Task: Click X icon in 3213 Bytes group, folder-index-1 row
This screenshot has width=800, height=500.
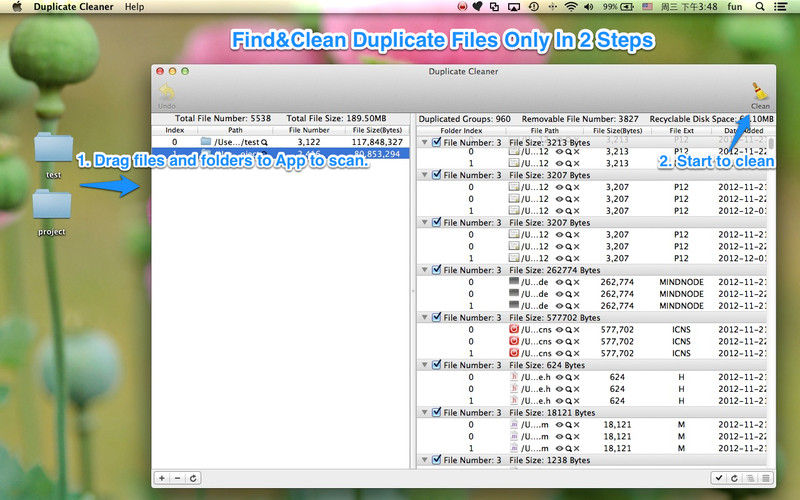Action: pyautogui.click(x=576, y=163)
